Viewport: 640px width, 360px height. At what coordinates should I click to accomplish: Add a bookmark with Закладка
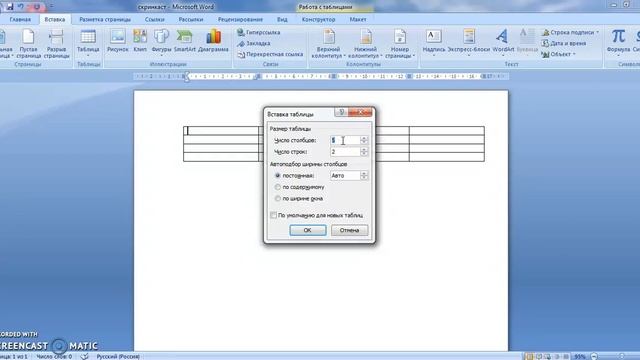click(x=254, y=43)
